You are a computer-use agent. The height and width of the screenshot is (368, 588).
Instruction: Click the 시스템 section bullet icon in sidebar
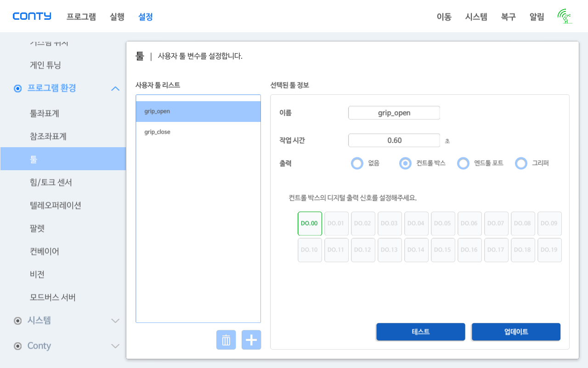(18, 321)
